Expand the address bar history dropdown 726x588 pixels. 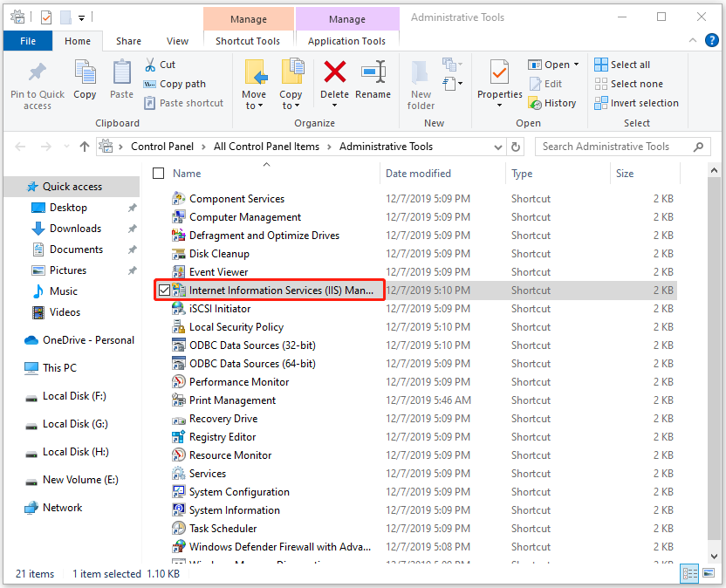point(498,147)
